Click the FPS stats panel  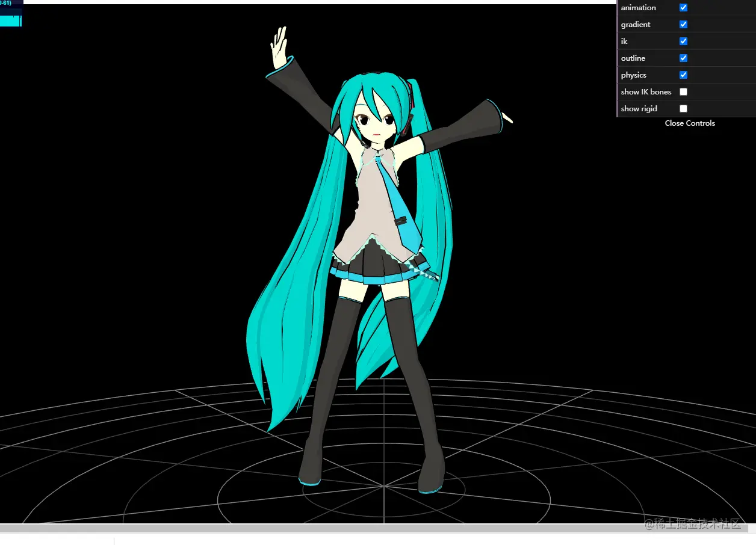point(11,13)
